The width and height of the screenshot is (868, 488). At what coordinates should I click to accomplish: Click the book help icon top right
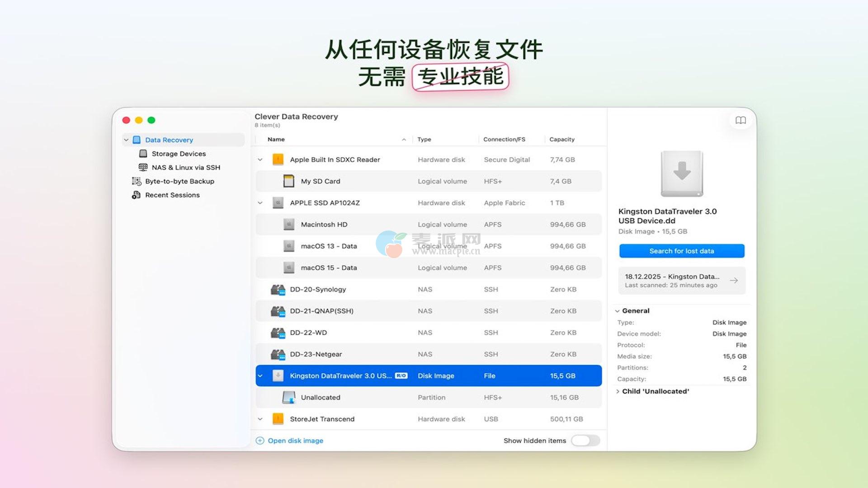pyautogui.click(x=741, y=120)
